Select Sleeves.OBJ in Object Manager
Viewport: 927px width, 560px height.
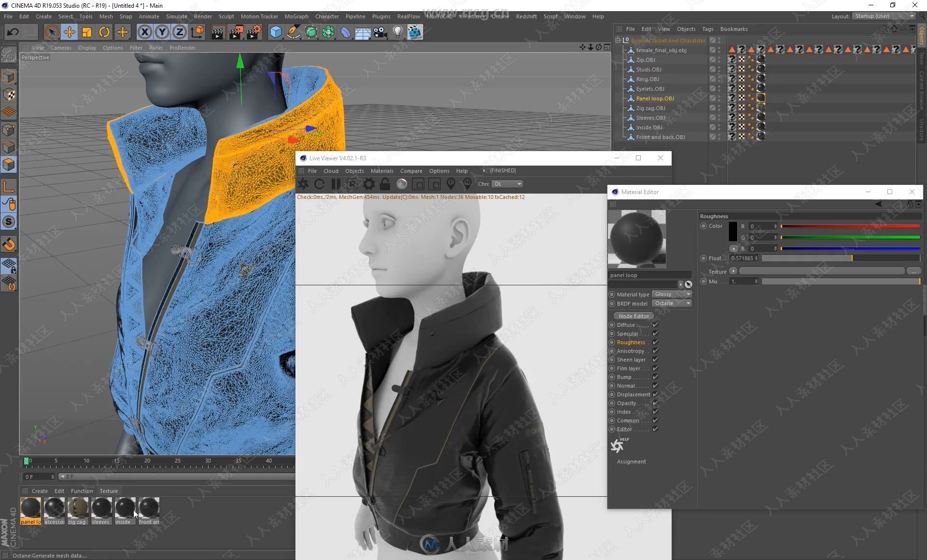(650, 118)
